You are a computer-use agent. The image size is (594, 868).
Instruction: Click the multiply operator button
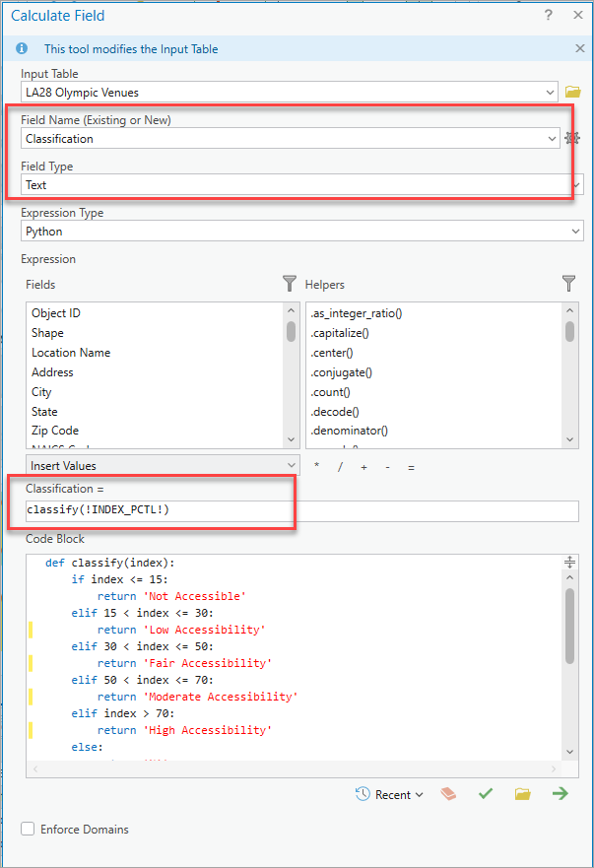coord(316,466)
